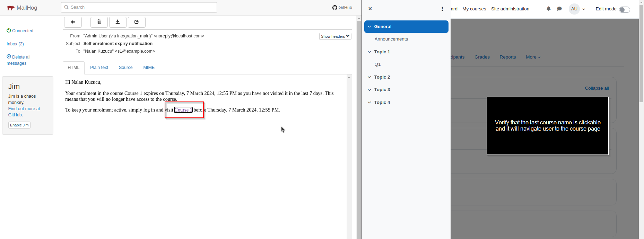This screenshot has height=239, width=644.
Task: Open Inbox (2)
Action: point(15,44)
